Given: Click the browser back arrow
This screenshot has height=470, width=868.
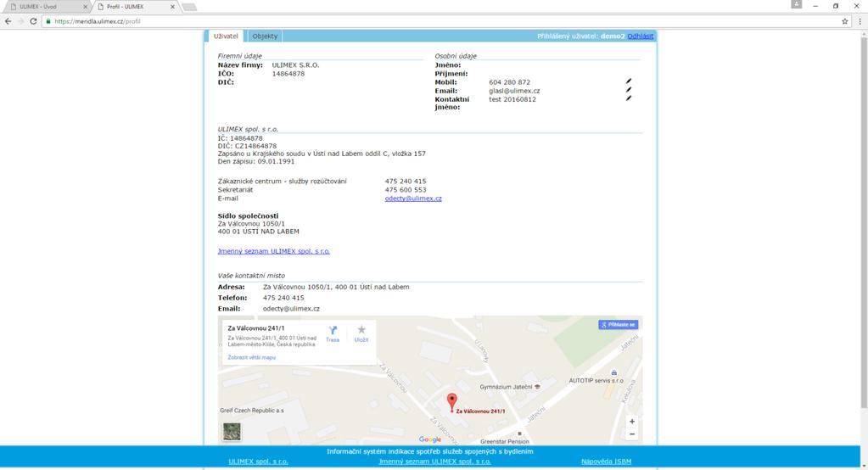Looking at the screenshot, I should click(x=8, y=21).
